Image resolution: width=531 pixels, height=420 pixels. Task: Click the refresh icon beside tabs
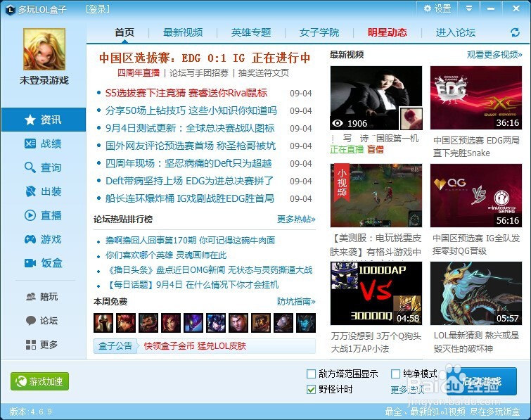click(x=515, y=32)
